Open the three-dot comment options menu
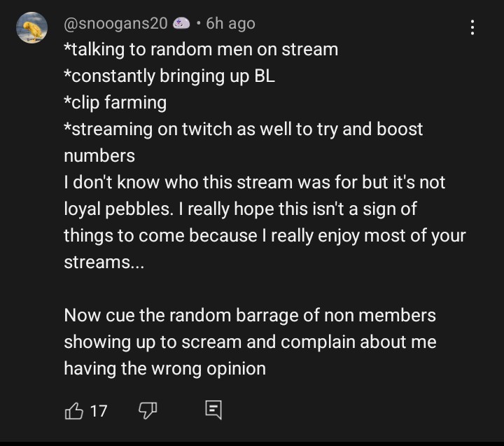Screen dimensions: 504x446 (472, 27)
